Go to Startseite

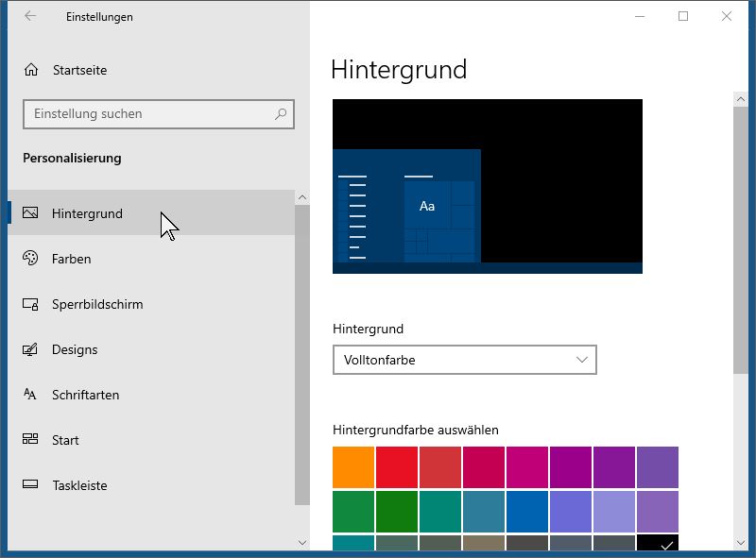tap(79, 70)
